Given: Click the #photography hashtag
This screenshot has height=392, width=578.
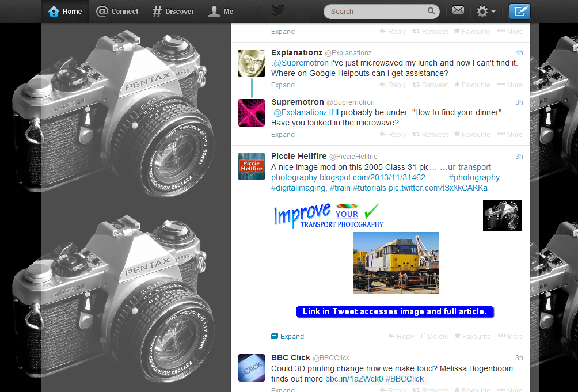Looking at the screenshot, I should pyautogui.click(x=475, y=177).
